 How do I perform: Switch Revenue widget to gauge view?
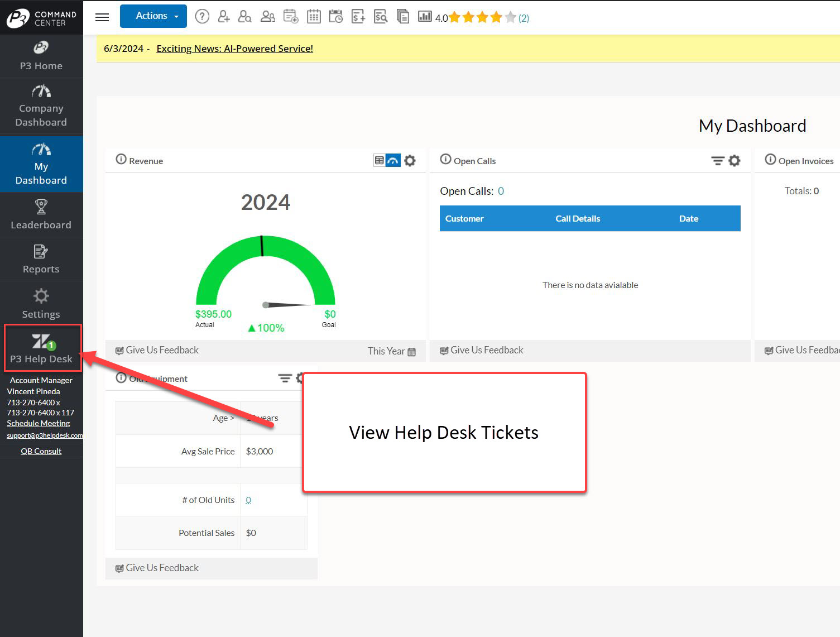(x=393, y=160)
